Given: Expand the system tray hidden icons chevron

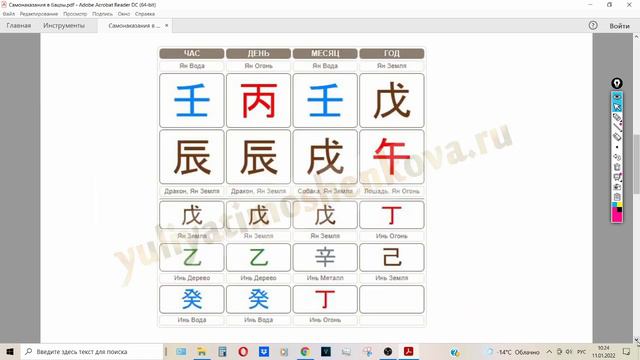Looking at the screenshot, I should tap(549, 351).
